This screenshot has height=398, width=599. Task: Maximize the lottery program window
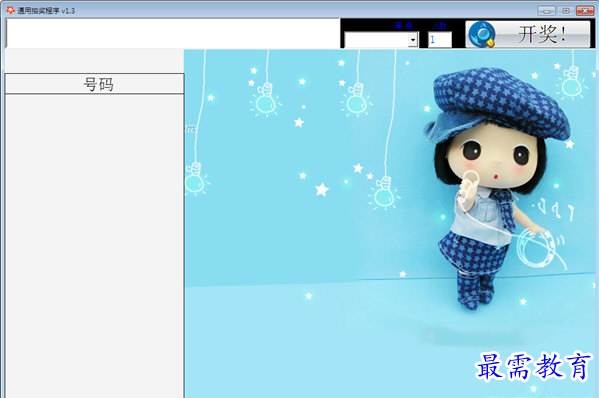click(x=566, y=11)
